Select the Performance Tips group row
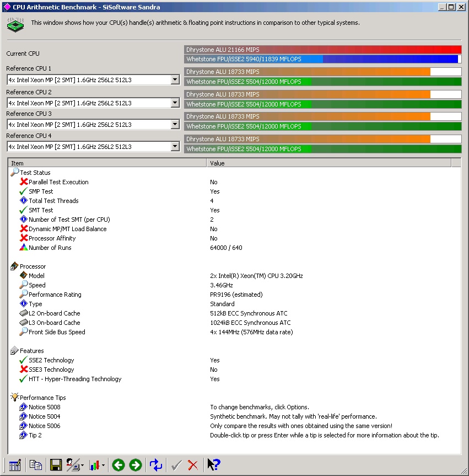 click(43, 397)
